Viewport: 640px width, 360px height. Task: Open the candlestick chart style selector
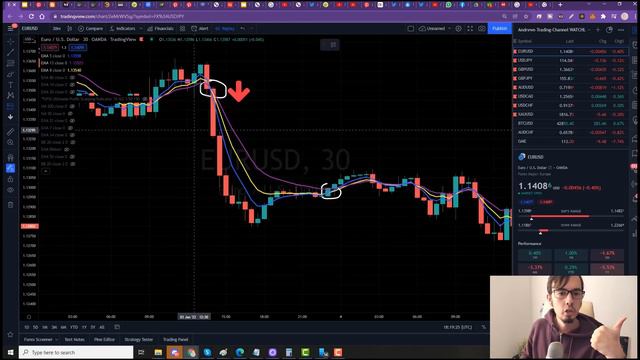point(70,29)
